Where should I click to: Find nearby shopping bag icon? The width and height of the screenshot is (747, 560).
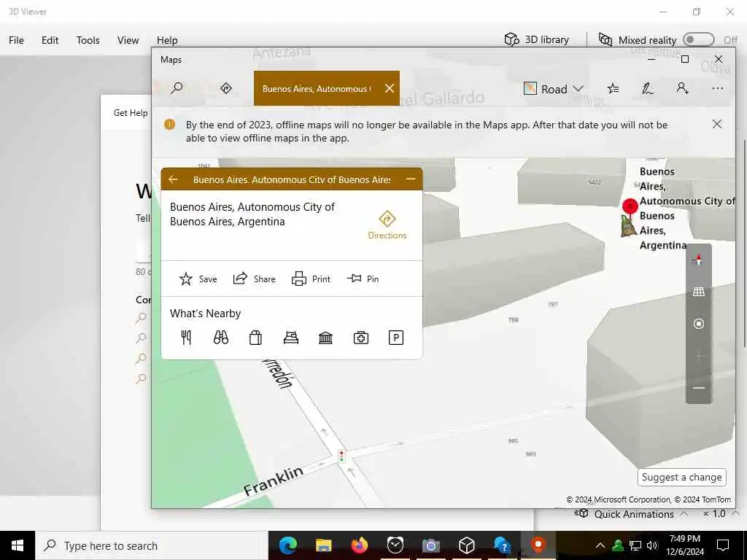256,338
